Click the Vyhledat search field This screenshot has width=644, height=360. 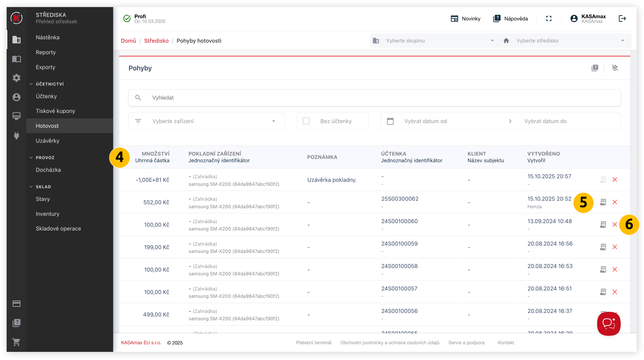(374, 98)
